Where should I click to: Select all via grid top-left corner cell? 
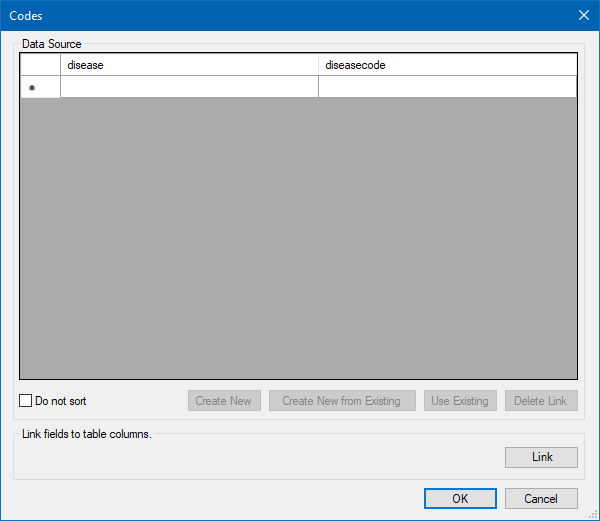pyautogui.click(x=40, y=65)
